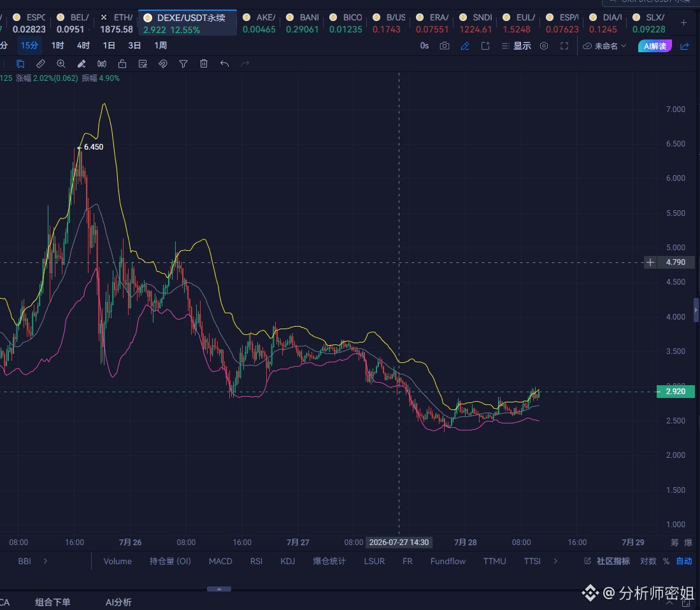The image size is (700, 610).
Task: Switch to the 1日 timeframe
Action: click(109, 45)
